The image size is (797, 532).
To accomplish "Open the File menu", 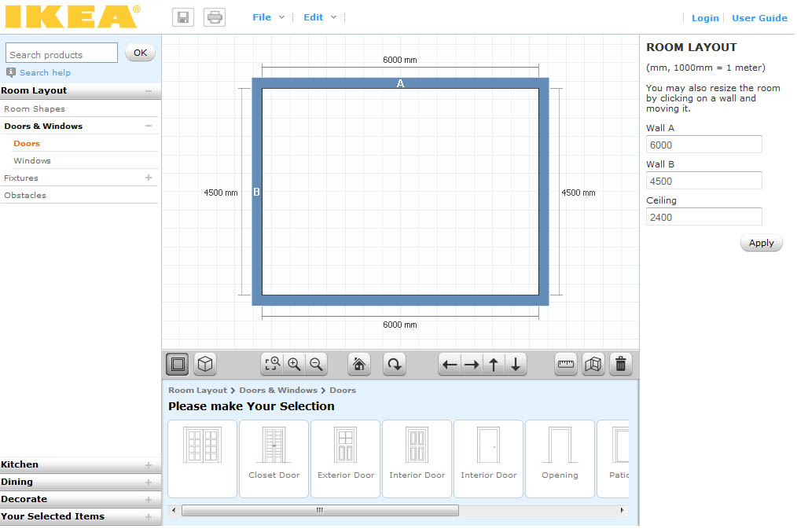I will 262,17.
